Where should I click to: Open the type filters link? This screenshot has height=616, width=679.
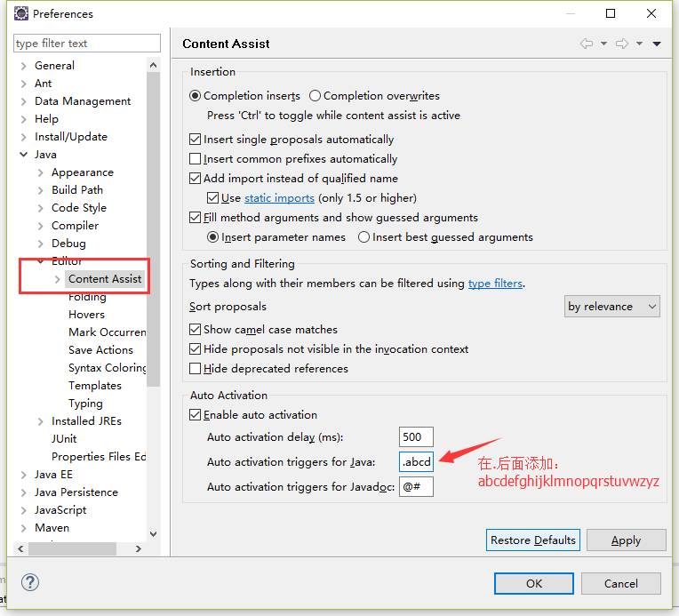495,284
